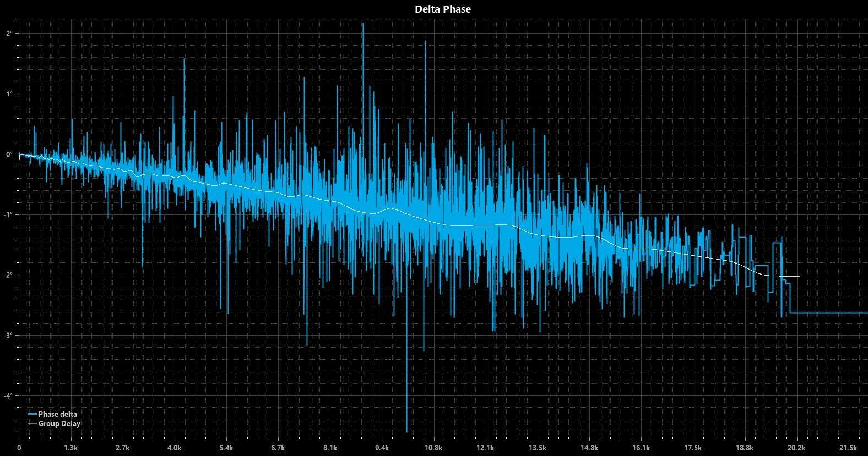Viewport: 868px width, 457px height.
Task: Click the 1° y-axis label
Action: (9, 94)
